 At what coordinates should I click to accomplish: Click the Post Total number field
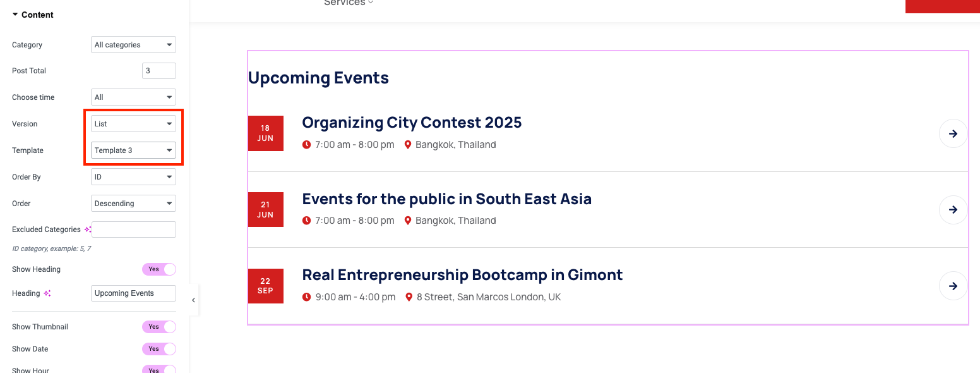coord(158,71)
